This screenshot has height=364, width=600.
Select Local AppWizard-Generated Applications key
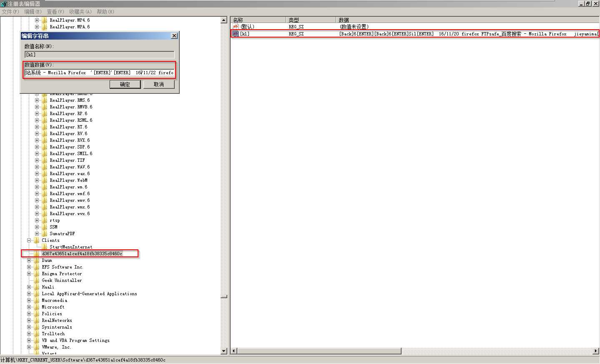point(89,294)
